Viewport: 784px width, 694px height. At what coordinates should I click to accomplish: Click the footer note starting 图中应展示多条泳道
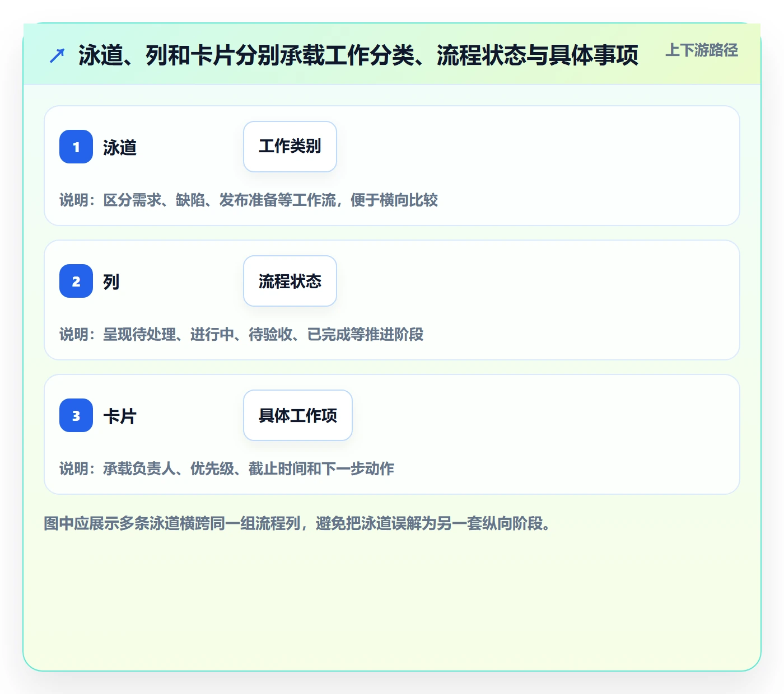298,523
